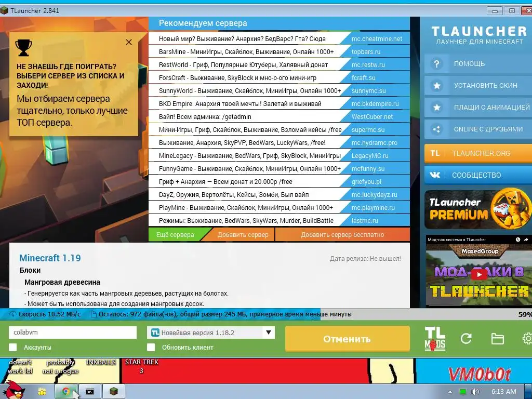This screenshot has width=532, height=399.
Task: Toggle the Аккаунты checkbox
Action: pyautogui.click(x=13, y=348)
